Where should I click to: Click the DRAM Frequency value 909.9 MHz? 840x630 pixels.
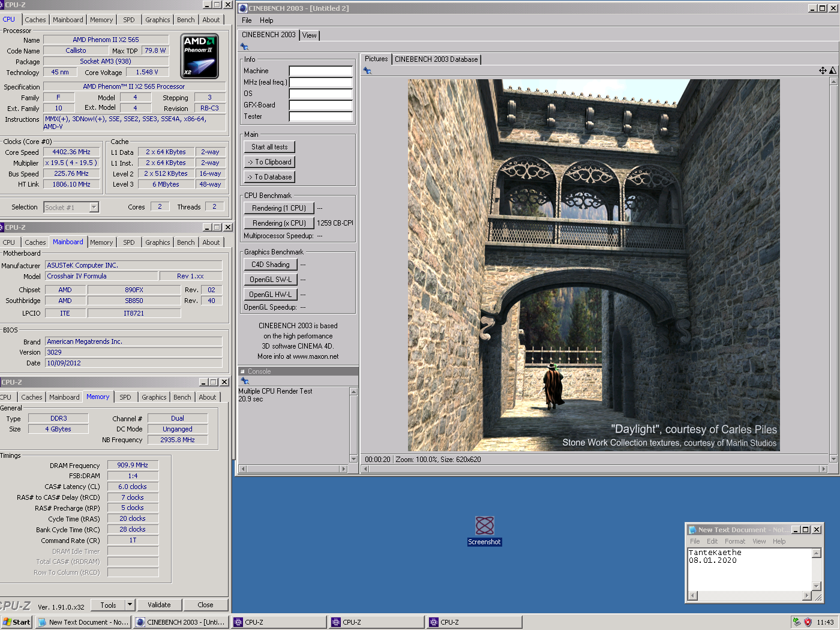pos(133,465)
